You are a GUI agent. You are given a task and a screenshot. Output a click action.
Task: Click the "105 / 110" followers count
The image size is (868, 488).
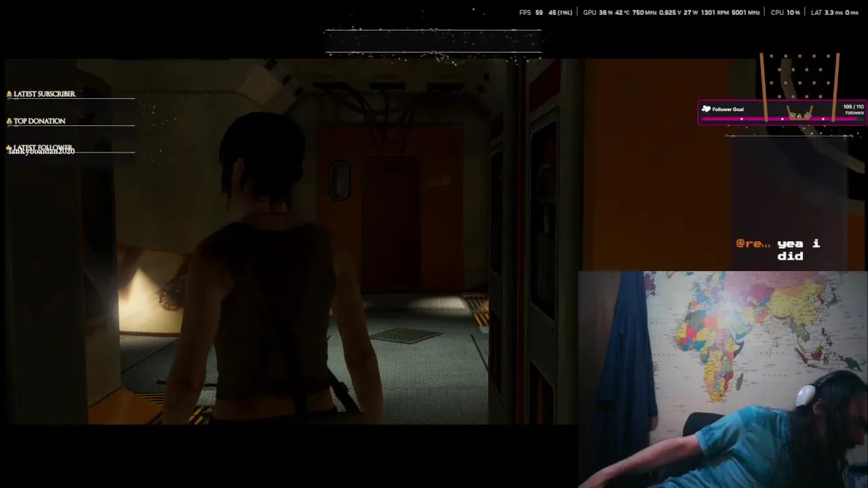pos(853,107)
